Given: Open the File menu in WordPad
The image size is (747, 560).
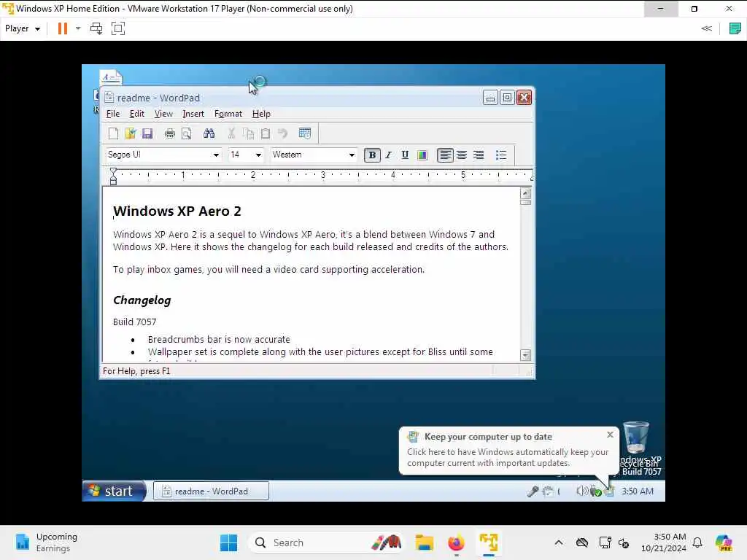Looking at the screenshot, I should [113, 114].
